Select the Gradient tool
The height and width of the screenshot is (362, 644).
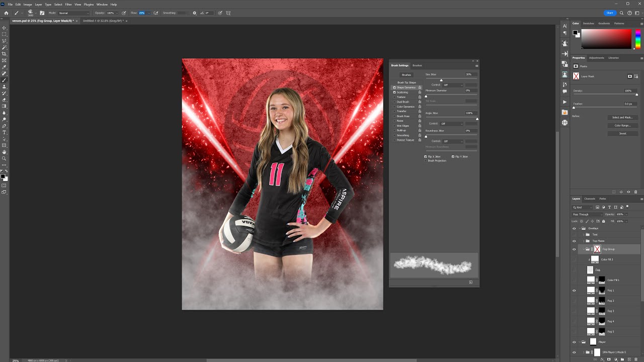pos(5,106)
